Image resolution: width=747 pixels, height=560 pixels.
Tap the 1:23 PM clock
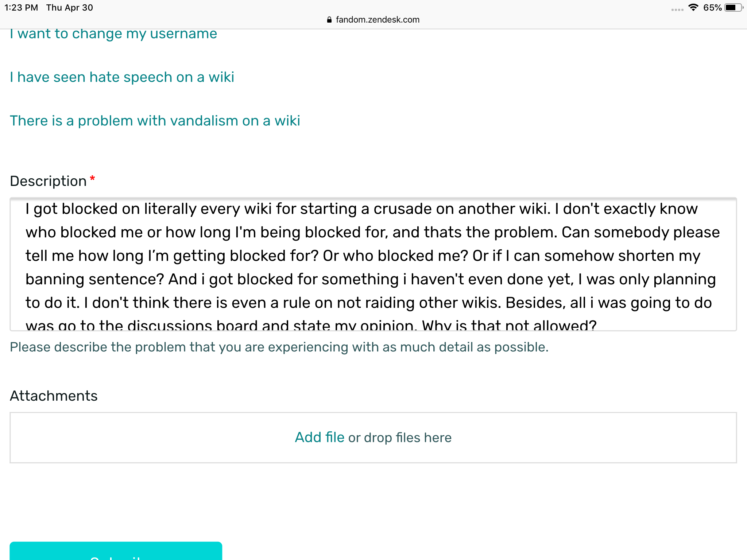(21, 8)
